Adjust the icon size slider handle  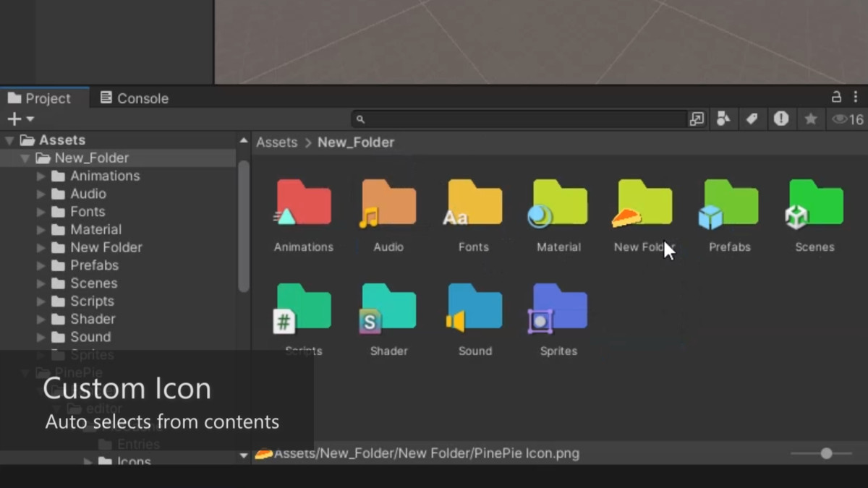tap(826, 454)
